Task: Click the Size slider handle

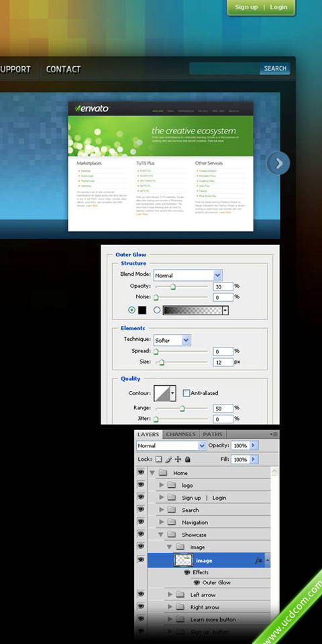Action: click(162, 362)
